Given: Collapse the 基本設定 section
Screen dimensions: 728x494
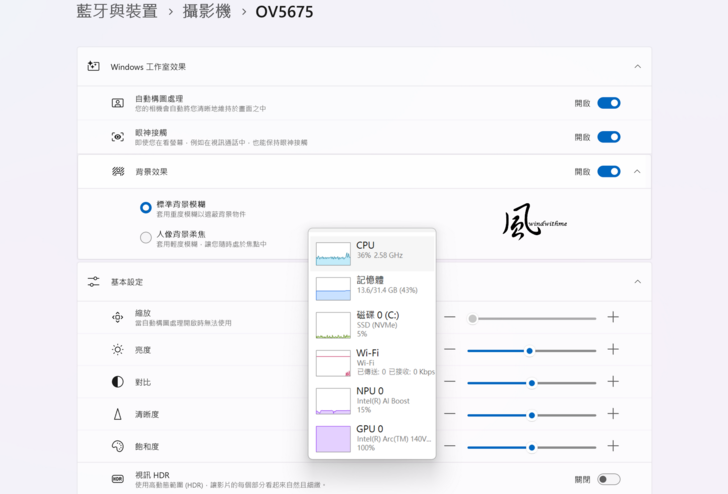Looking at the screenshot, I should [637, 282].
